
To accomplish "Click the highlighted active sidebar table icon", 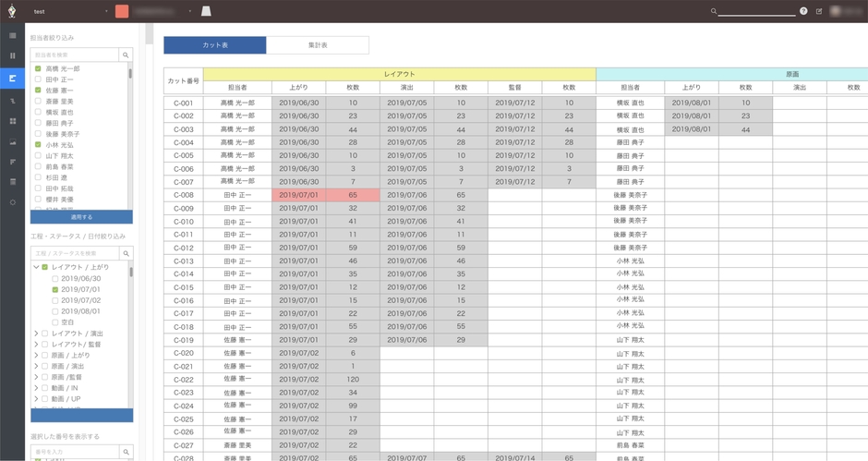I will tap(13, 79).
